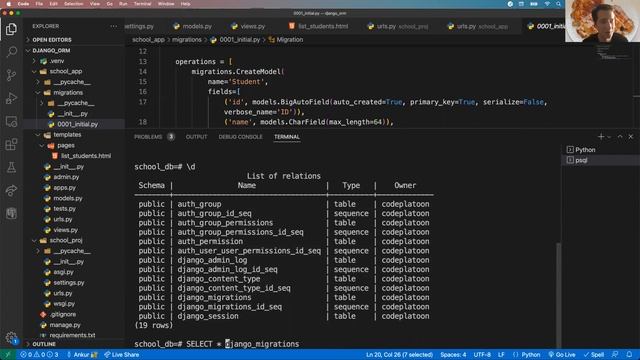Add a new terminal with plus icon

tap(601, 137)
